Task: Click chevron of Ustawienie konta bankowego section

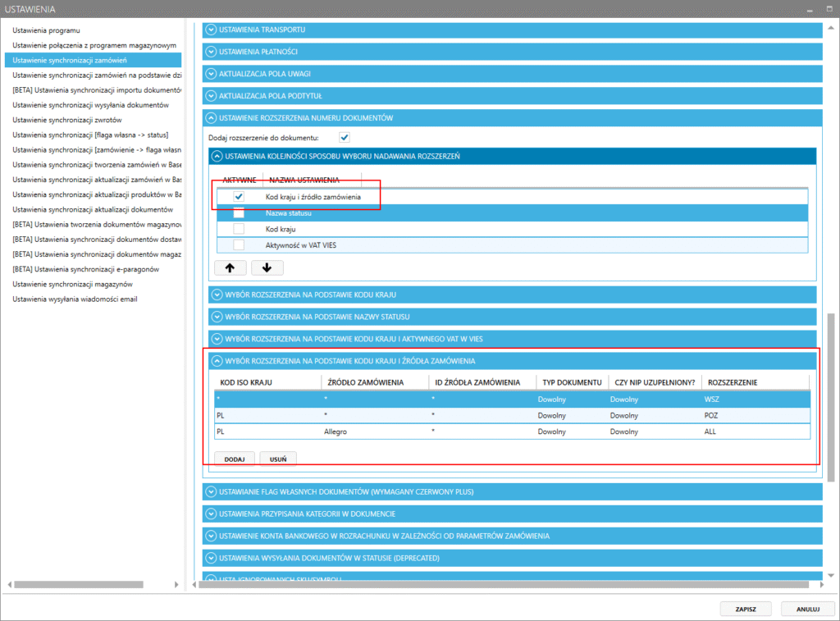Action: pos(212,536)
